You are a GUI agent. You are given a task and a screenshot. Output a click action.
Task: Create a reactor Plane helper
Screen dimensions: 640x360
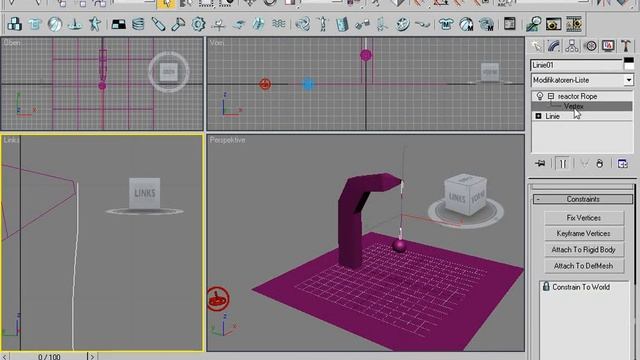119,24
